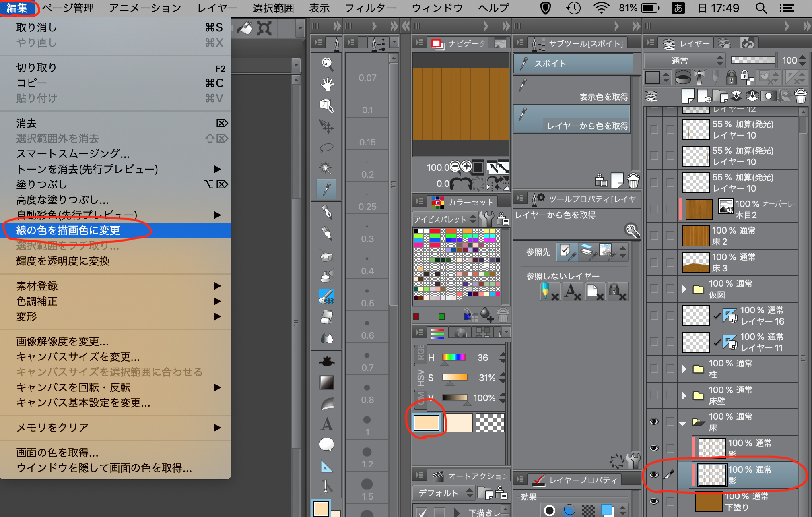Viewport: 812px width, 517px height.
Task: Click the macOS Spotlight search icon
Action: [x=760, y=8]
